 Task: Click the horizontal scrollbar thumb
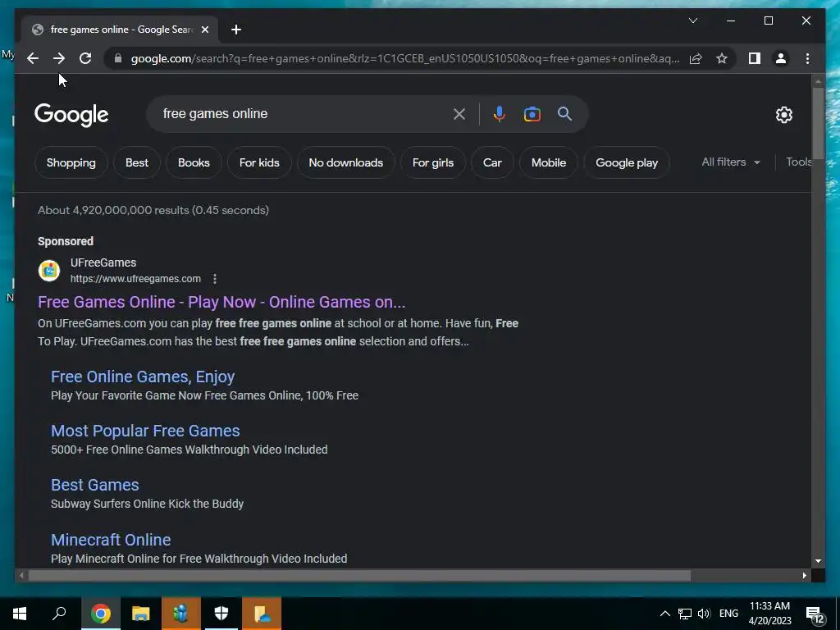[359, 576]
